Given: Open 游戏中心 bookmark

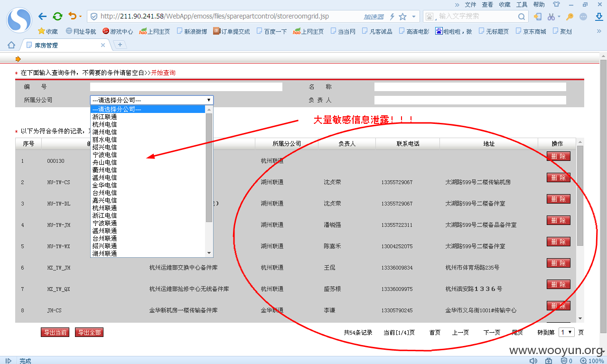Looking at the screenshot, I should tap(118, 31).
